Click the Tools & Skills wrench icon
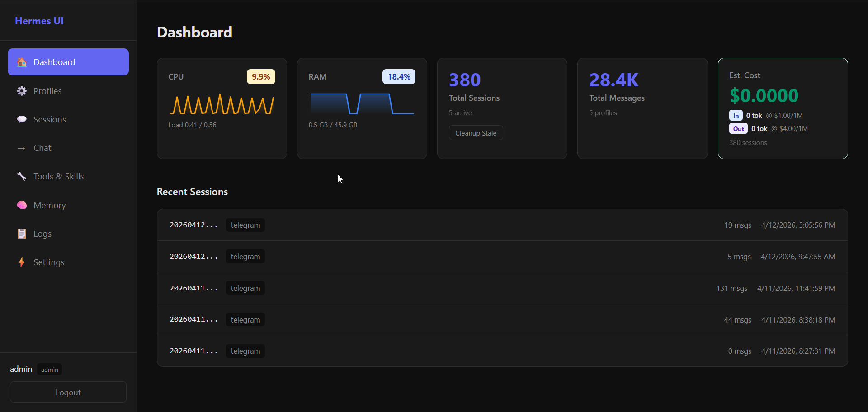868x412 pixels. (x=22, y=177)
